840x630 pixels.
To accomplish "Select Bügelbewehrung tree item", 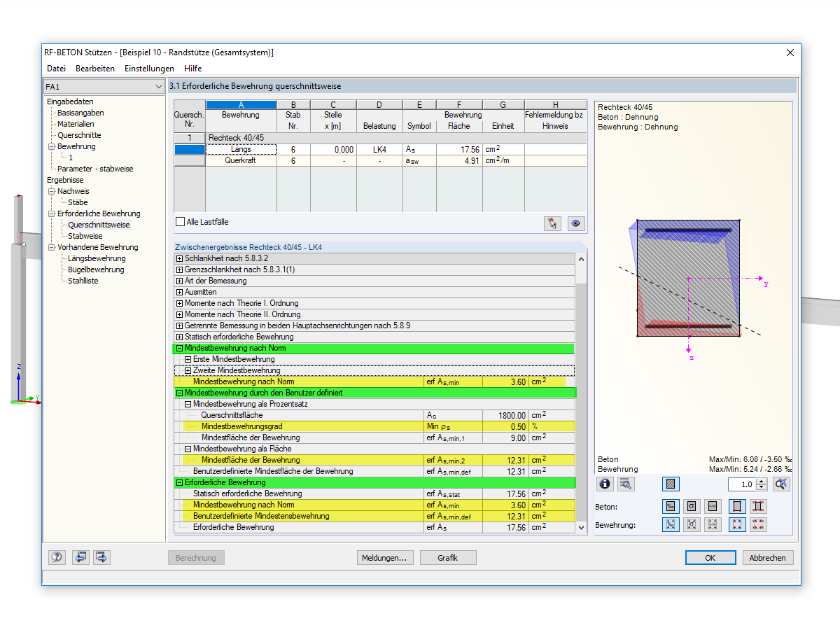I will pos(96,269).
